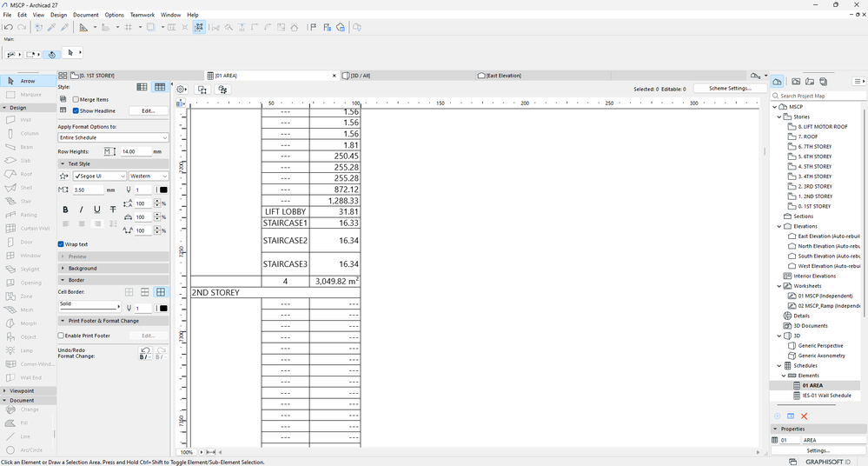Open the Publisher Sets icon in Navigator

tap(824, 82)
